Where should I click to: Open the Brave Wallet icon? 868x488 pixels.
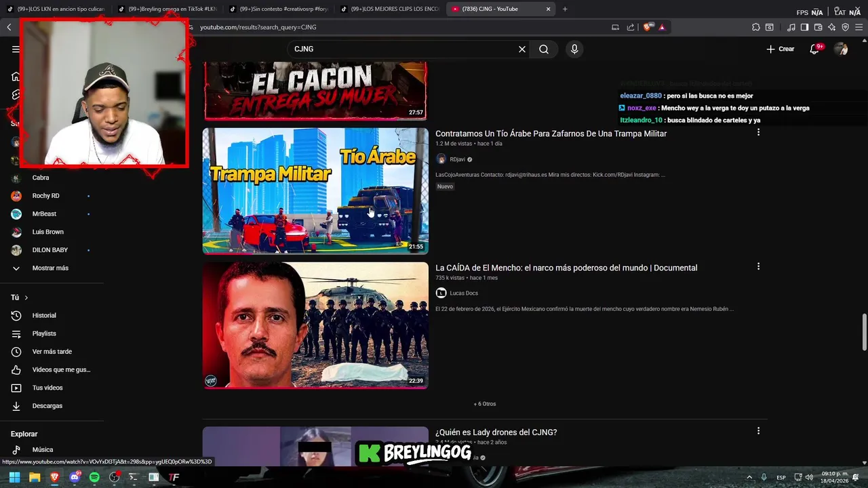click(x=818, y=27)
